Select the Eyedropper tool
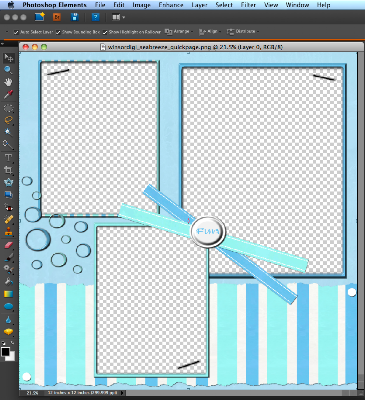This screenshot has height=400, width=365. pyautogui.click(x=8, y=94)
